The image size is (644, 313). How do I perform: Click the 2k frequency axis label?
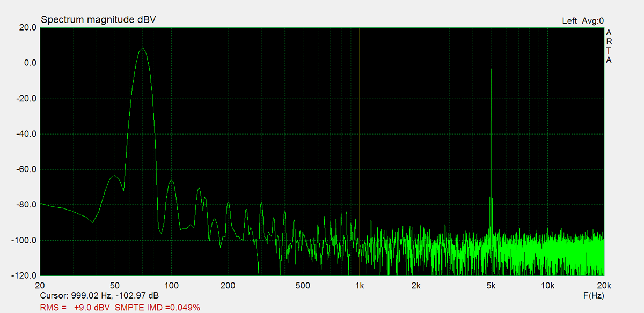click(416, 285)
